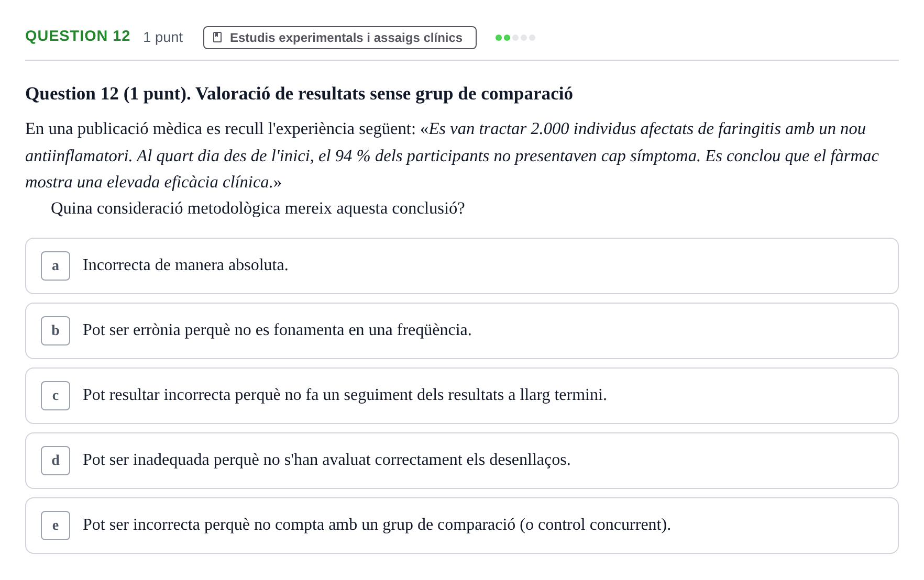
Task: Click the prompt 'Quina consideració metodològica mereix aquesta conclusió?'
Action: (x=258, y=208)
